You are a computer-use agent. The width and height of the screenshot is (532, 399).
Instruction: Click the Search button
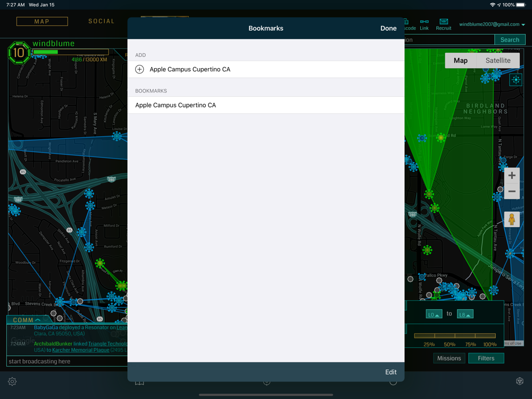(510, 40)
